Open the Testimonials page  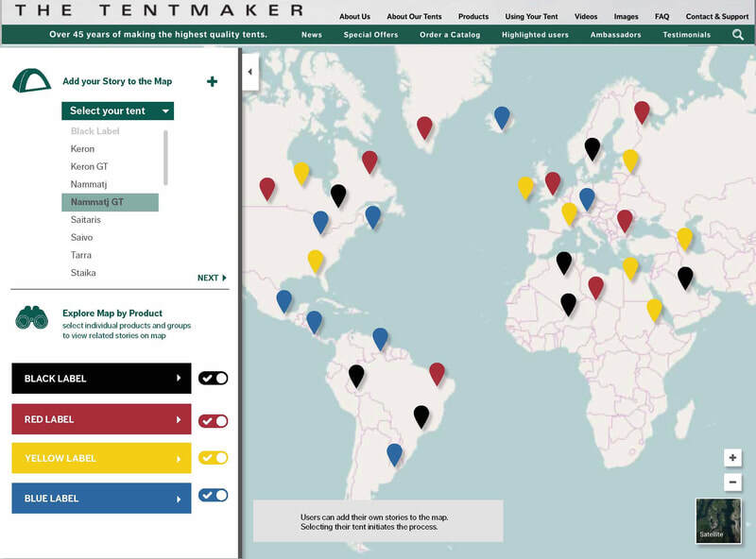click(x=687, y=35)
